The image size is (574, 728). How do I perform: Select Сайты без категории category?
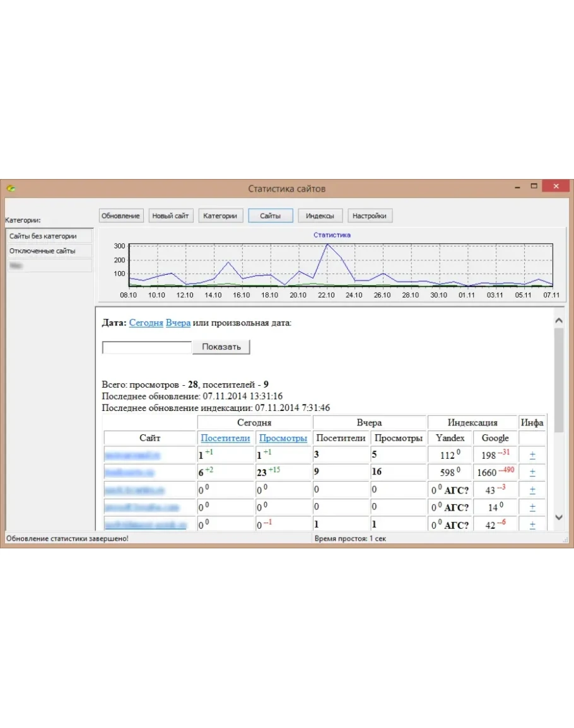(x=49, y=236)
